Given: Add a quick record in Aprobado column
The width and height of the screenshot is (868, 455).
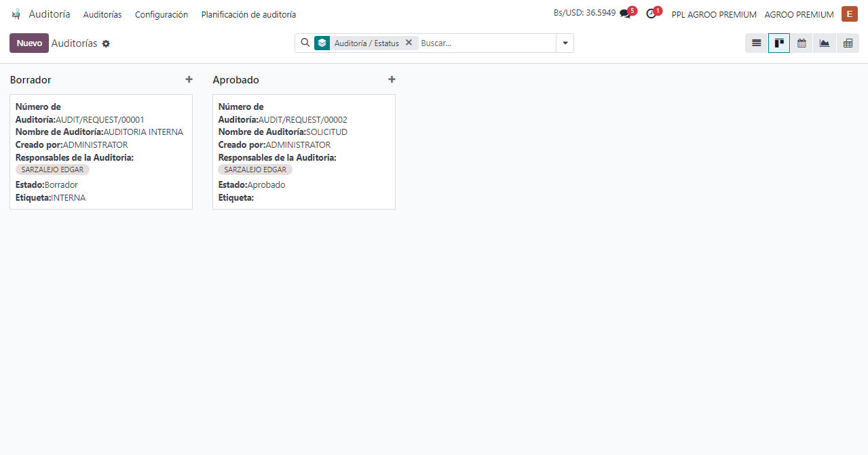Looking at the screenshot, I should tap(392, 79).
